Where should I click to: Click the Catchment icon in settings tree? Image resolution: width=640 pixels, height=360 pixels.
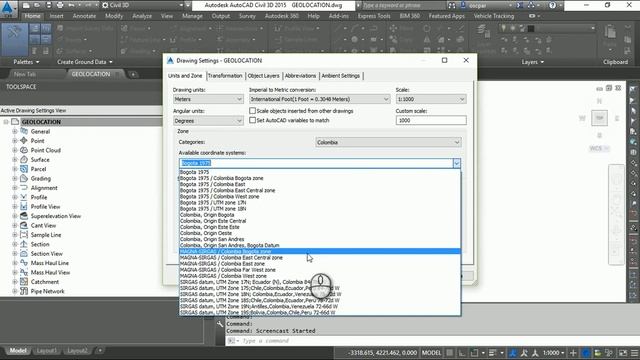[24, 282]
